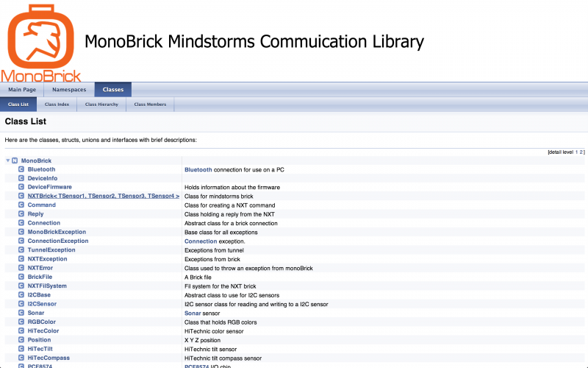Click the class icon beside DeviceFirmware

(x=21, y=187)
